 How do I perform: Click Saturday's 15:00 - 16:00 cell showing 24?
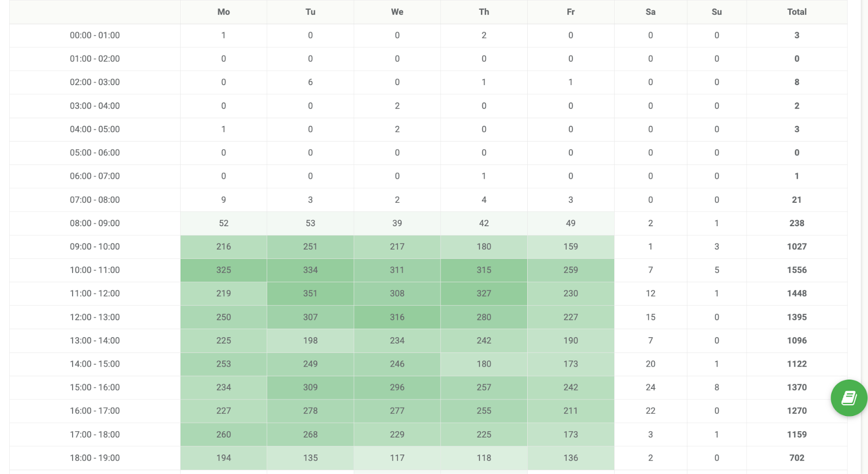650,387
